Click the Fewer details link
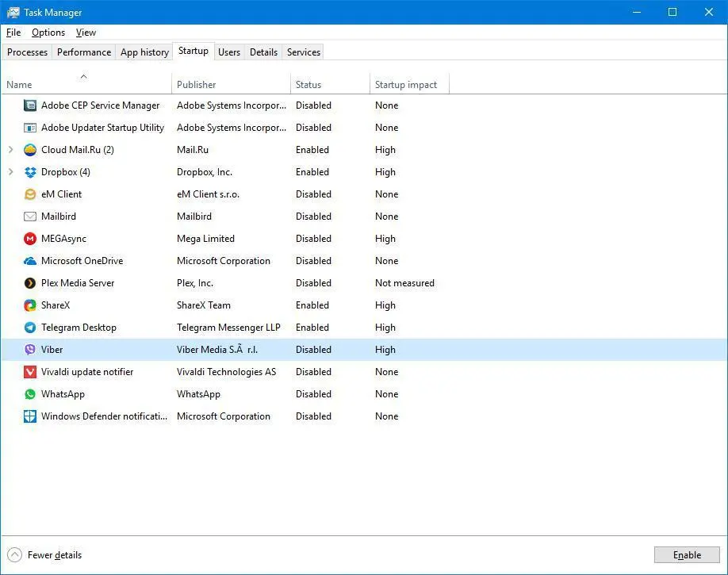Screen dimensions: 728x575 click(x=54, y=555)
